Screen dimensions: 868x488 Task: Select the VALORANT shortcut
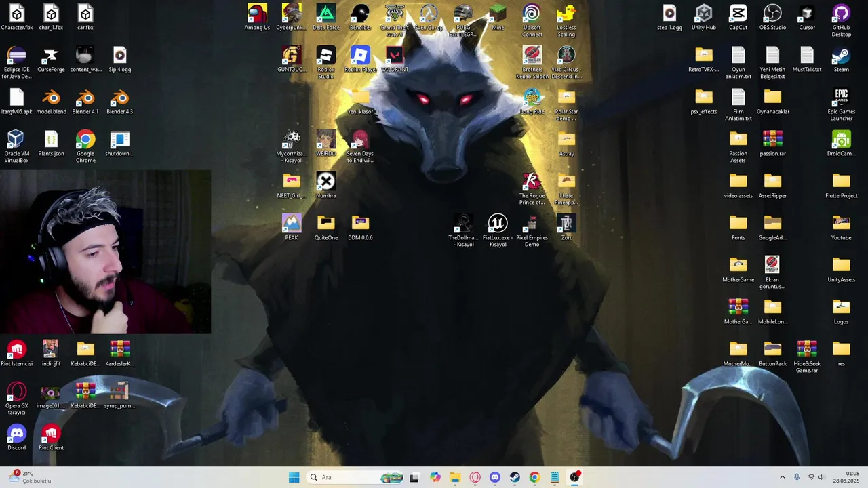(395, 60)
